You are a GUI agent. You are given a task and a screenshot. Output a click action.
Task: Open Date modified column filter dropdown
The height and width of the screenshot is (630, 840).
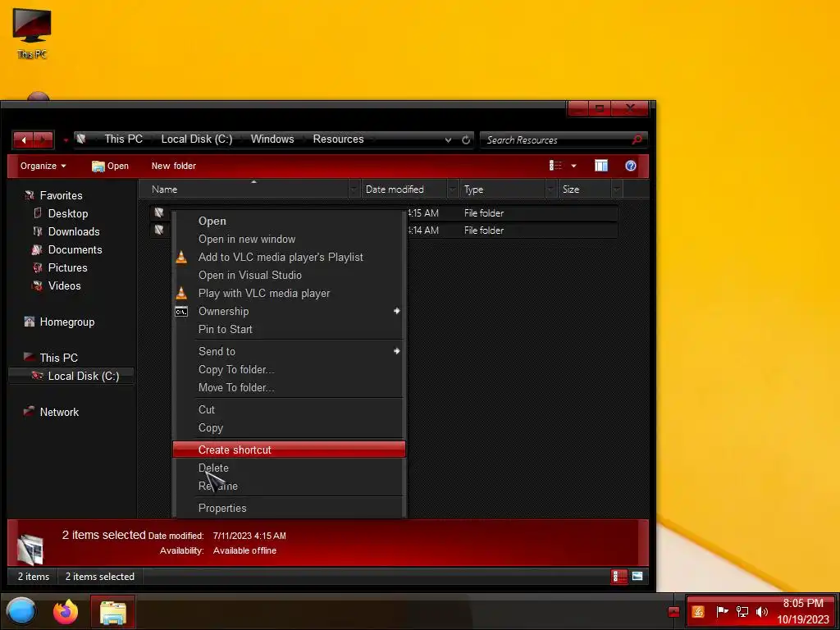[453, 189]
